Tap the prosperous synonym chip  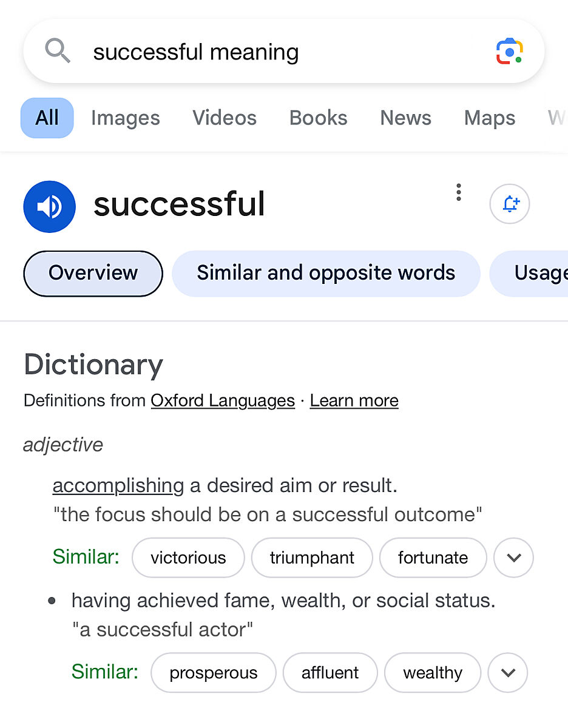click(x=213, y=672)
